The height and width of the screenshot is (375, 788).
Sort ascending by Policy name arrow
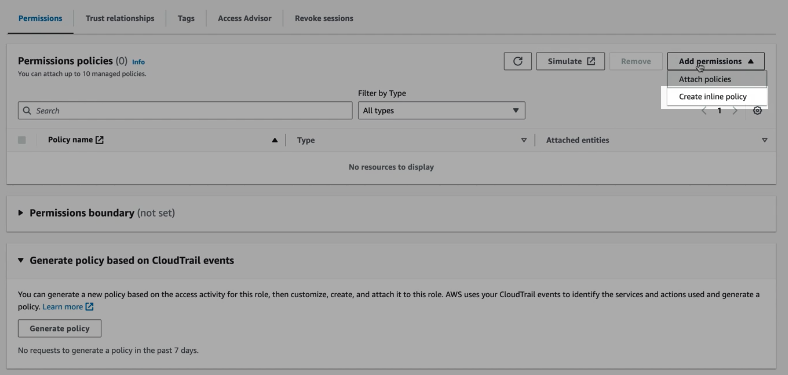(x=274, y=140)
